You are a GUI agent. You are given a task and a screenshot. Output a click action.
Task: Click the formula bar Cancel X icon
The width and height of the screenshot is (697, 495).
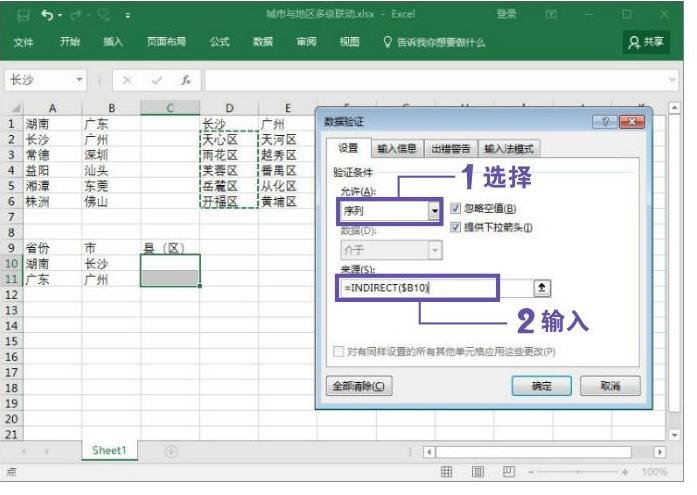tap(127, 80)
